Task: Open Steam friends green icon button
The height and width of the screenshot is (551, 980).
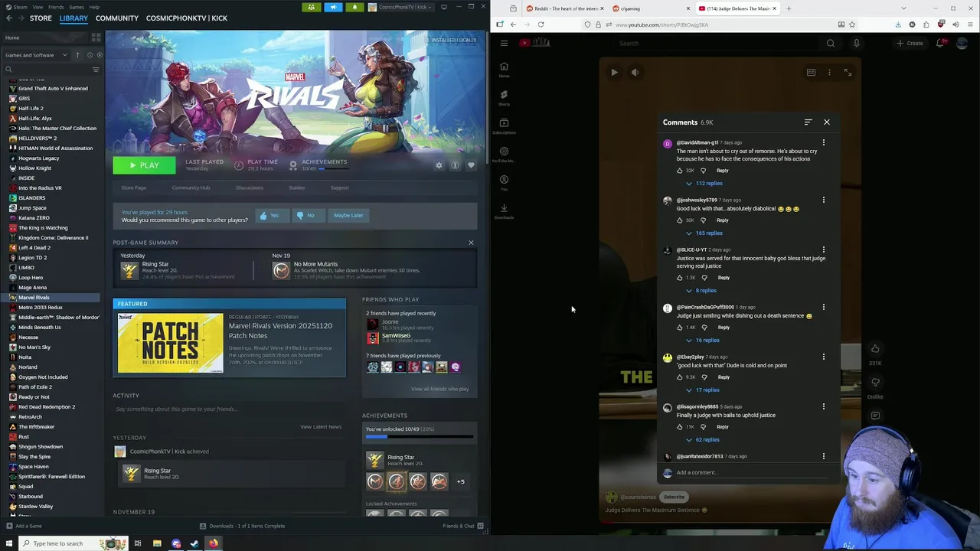Action: tap(311, 7)
